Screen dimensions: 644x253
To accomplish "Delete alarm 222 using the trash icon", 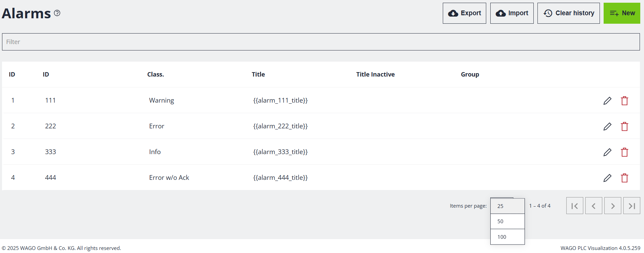I will coord(624,126).
